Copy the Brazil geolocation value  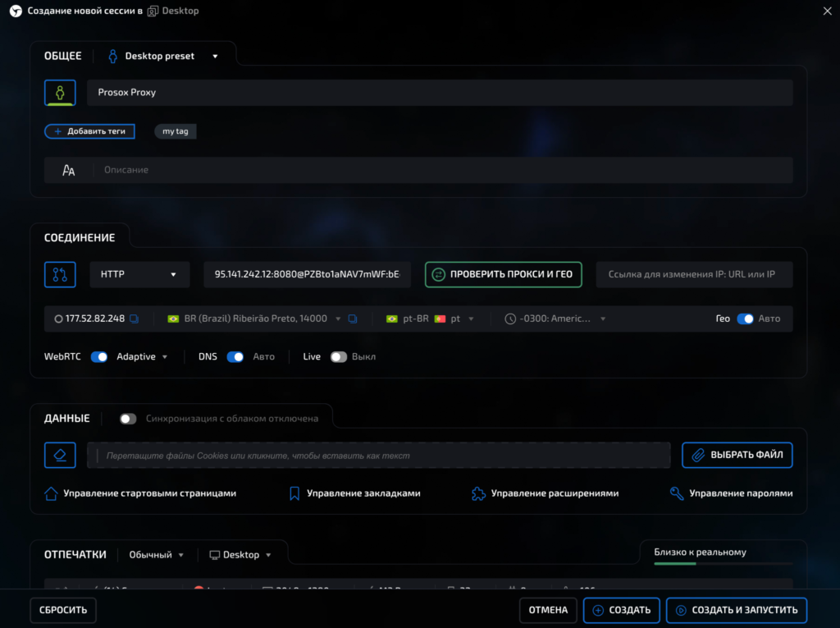pyautogui.click(x=353, y=319)
